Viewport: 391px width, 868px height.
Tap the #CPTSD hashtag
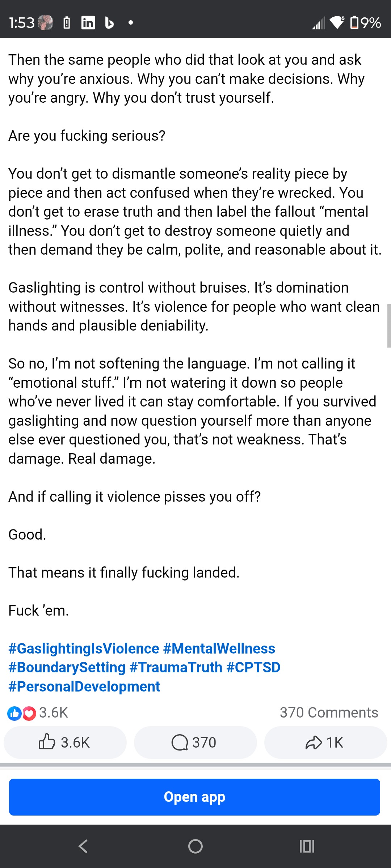click(x=253, y=667)
